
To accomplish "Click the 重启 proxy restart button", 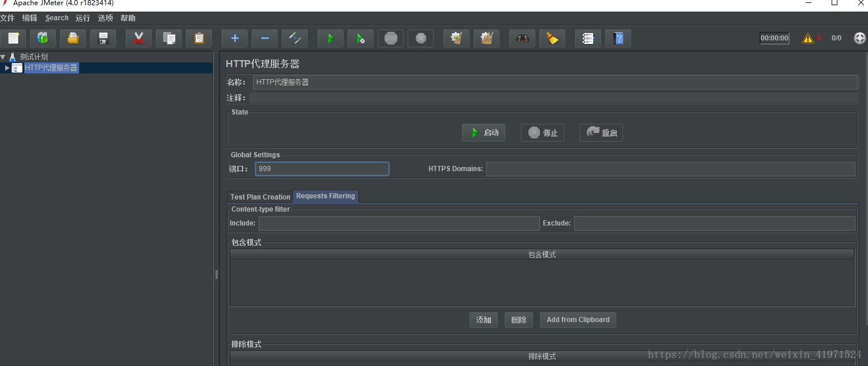I will (601, 132).
